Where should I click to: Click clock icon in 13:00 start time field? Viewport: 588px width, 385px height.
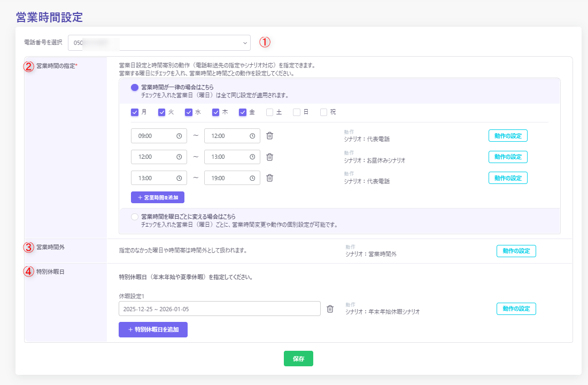pyautogui.click(x=179, y=178)
